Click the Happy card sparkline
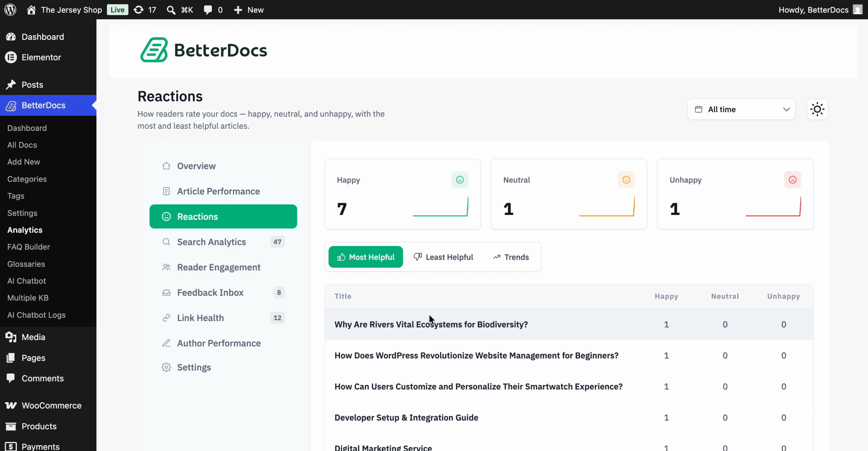 click(x=440, y=206)
